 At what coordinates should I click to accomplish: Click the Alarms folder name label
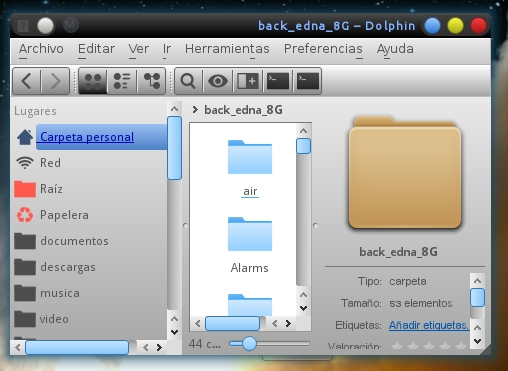[250, 268]
